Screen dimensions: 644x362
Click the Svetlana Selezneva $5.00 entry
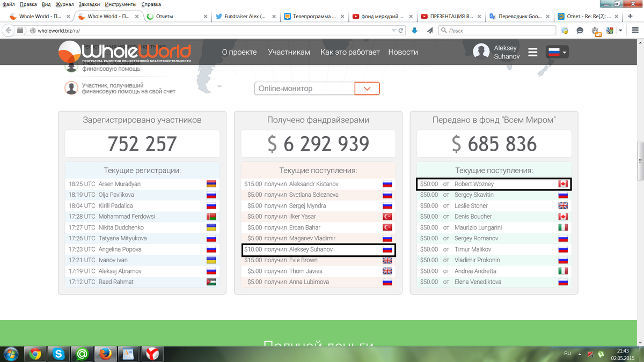[x=318, y=195]
